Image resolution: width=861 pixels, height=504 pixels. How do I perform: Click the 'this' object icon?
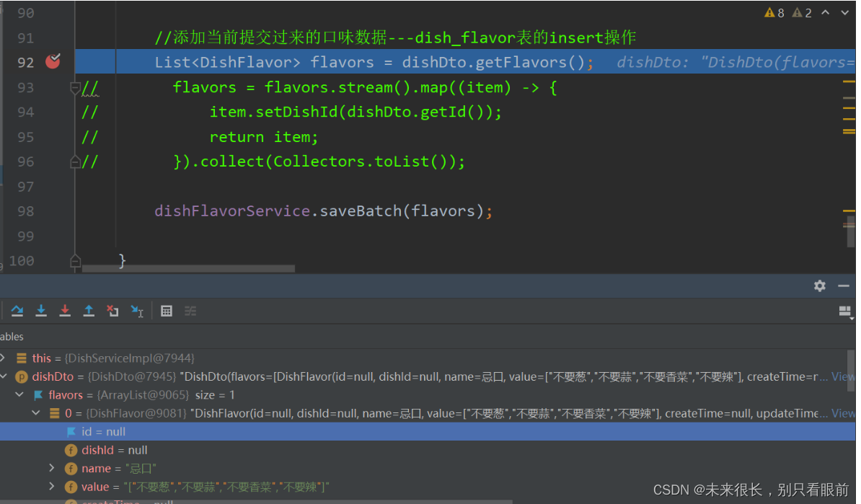coord(22,358)
